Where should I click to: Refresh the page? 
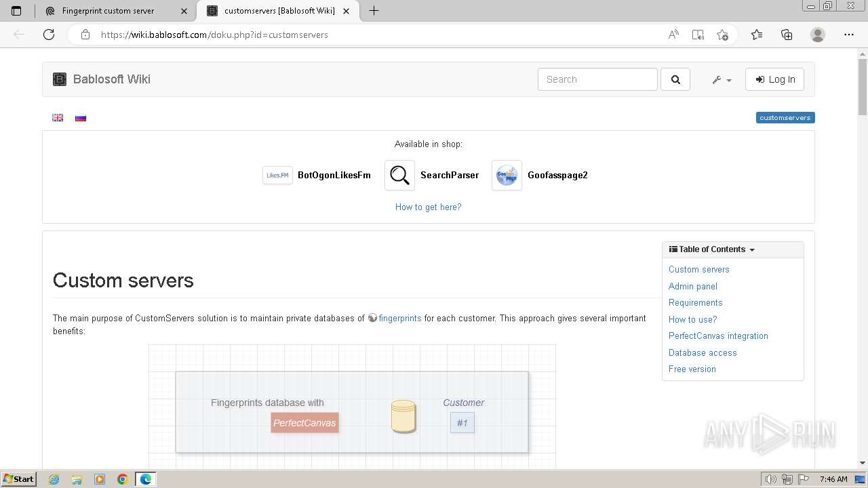(x=49, y=35)
